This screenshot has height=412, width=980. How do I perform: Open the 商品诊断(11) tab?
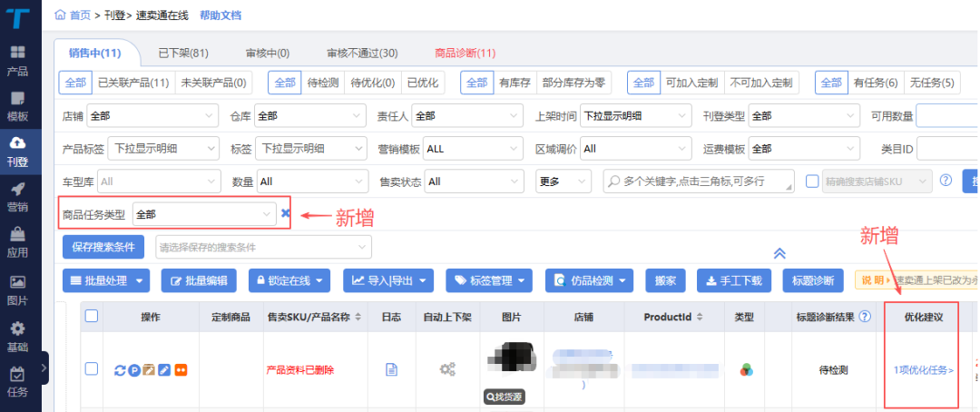tap(465, 53)
